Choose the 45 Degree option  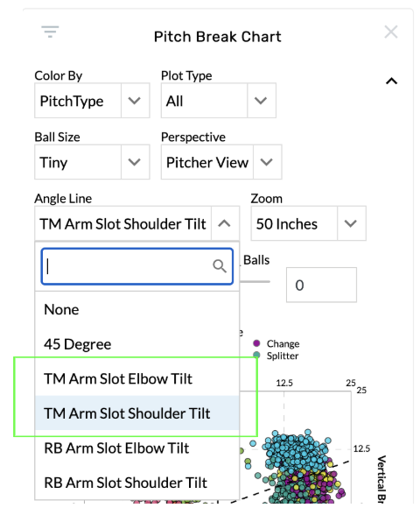[x=137, y=344]
